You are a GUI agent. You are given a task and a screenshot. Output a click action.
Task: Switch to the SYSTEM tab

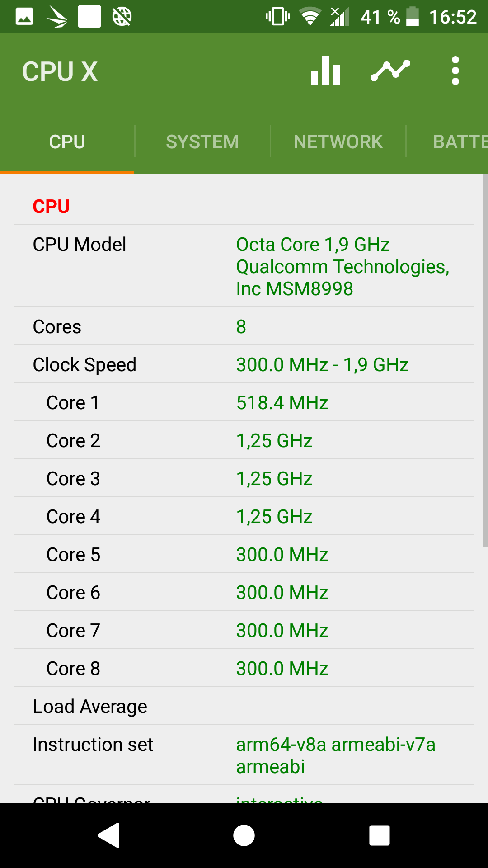coord(202,142)
